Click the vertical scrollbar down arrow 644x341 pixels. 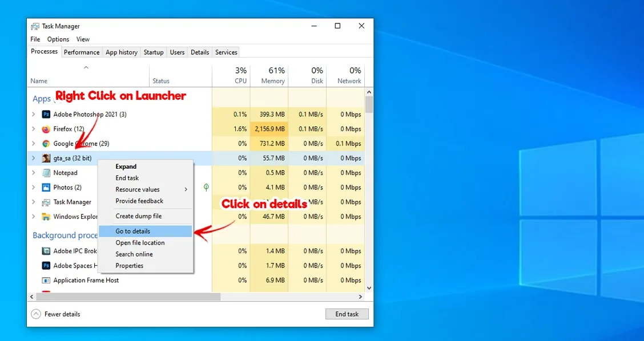coord(369,288)
